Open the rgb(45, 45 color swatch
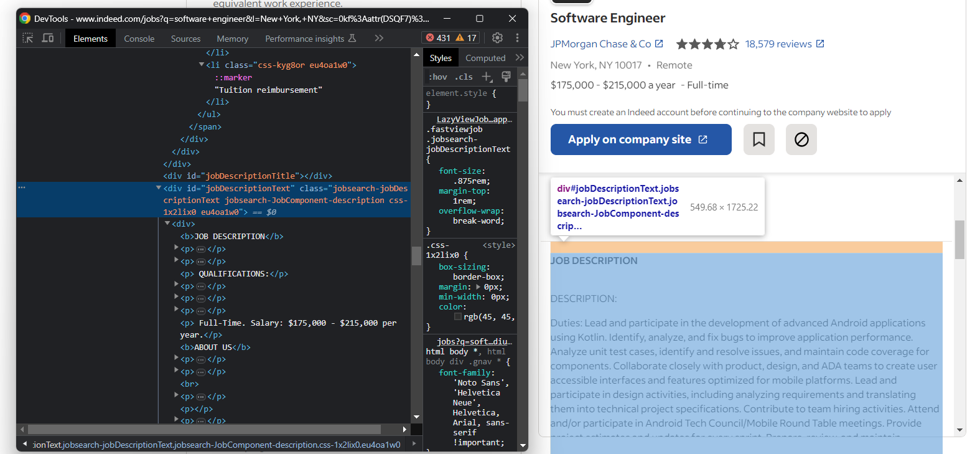This screenshot has width=980, height=454. (x=458, y=317)
